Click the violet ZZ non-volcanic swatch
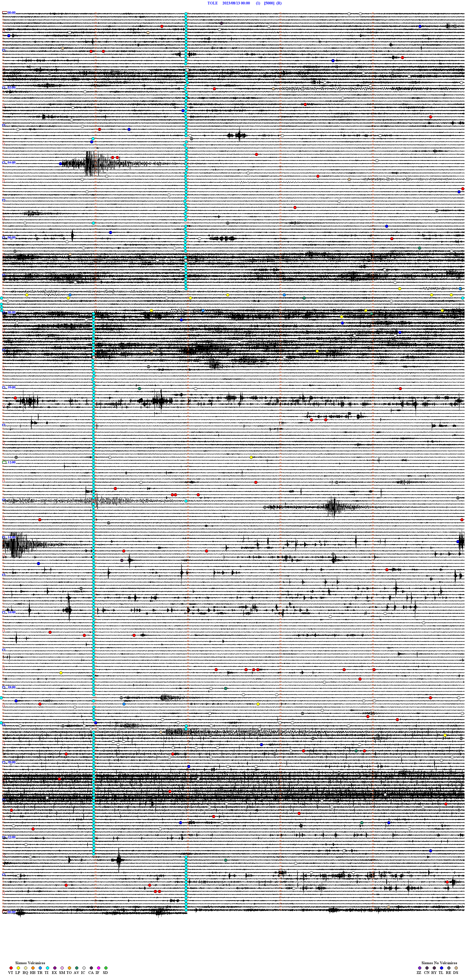The width and height of the screenshot is (467, 980). click(x=420, y=968)
